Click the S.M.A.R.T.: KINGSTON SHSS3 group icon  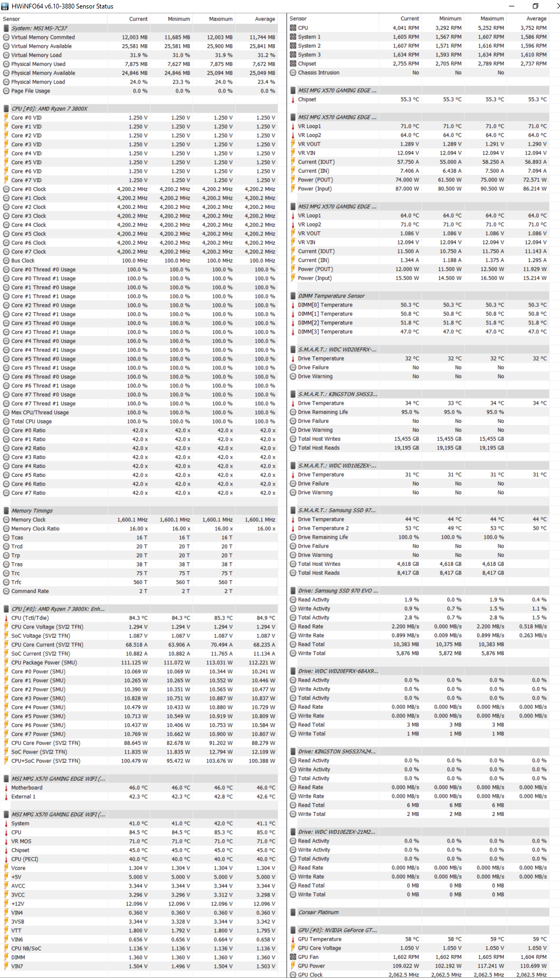[x=293, y=394]
